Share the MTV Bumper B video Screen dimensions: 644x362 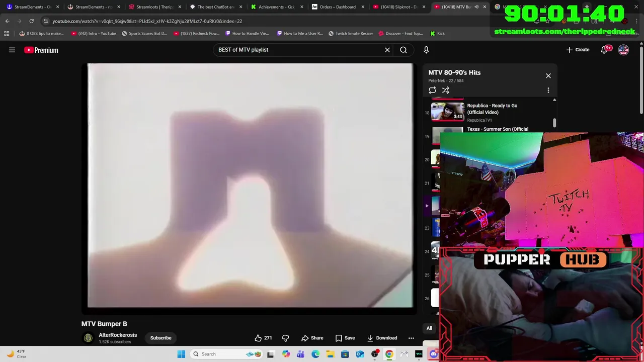312,338
